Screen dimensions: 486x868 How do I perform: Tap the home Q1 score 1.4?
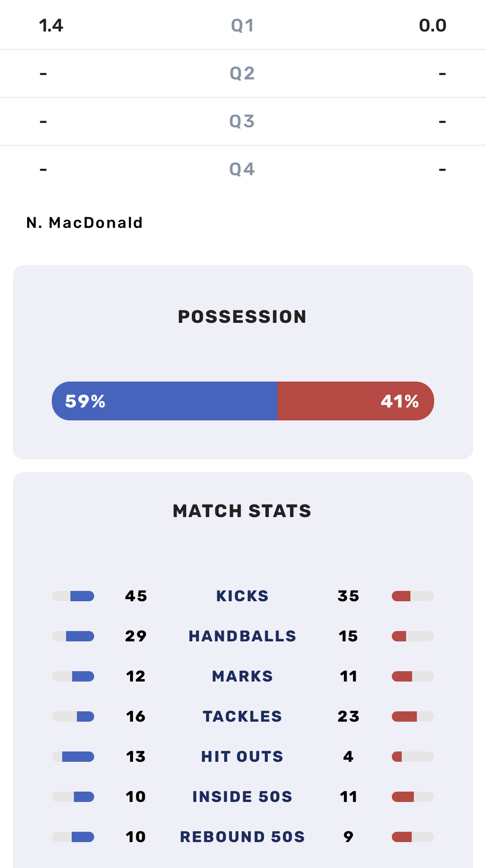pyautogui.click(x=51, y=25)
